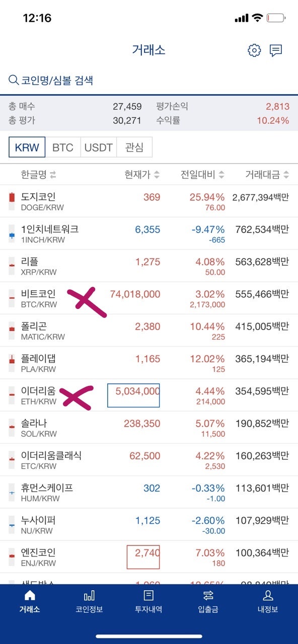Image resolution: width=298 pixels, height=644 pixels.
Task: Open the 비트코인 BTC/KRW row
Action: pyautogui.click(x=149, y=298)
